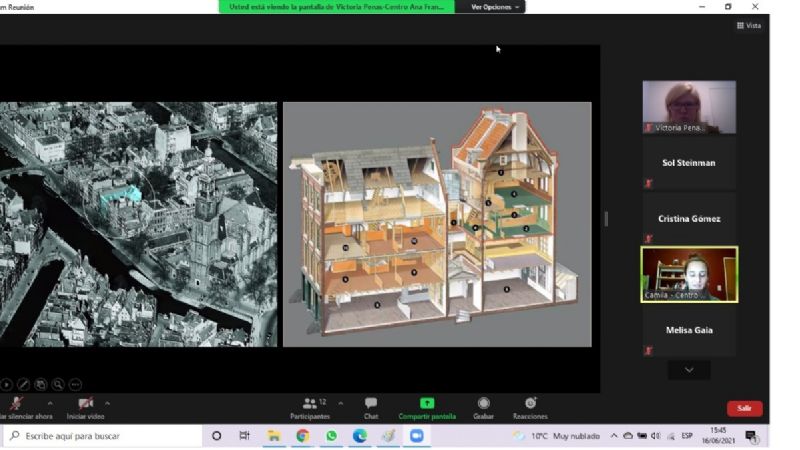Click the Windows search box
This screenshot has width=800, height=450.
(104, 436)
